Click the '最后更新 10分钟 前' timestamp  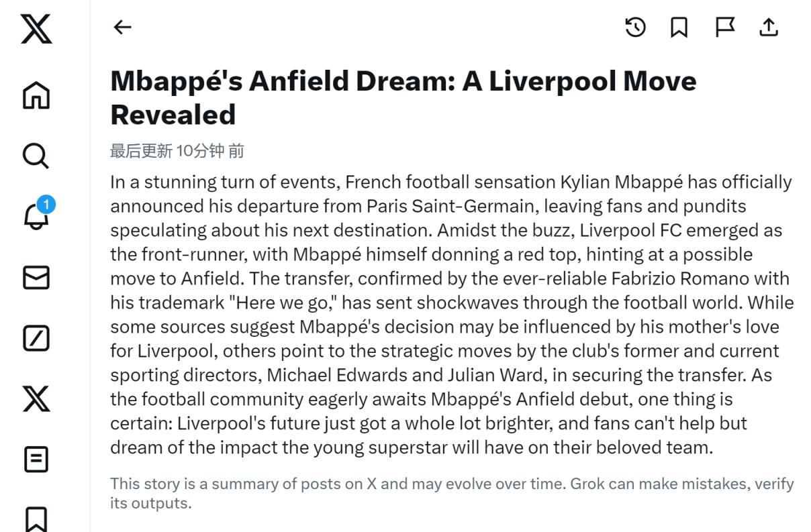point(177,151)
